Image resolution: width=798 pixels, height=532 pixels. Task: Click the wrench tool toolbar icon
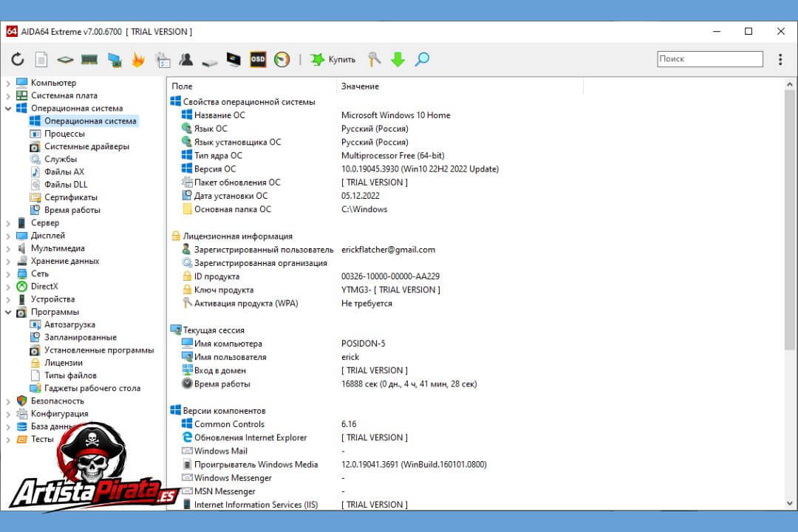[x=374, y=60]
